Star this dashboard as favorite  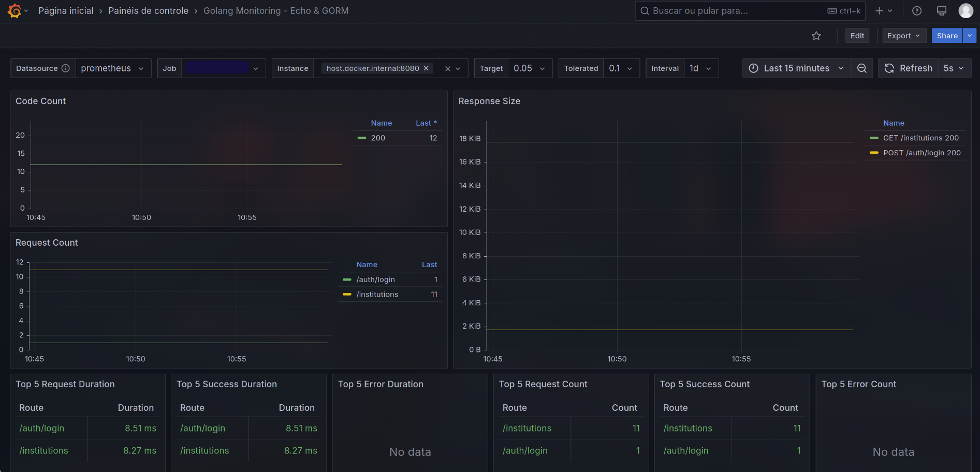tap(816, 36)
